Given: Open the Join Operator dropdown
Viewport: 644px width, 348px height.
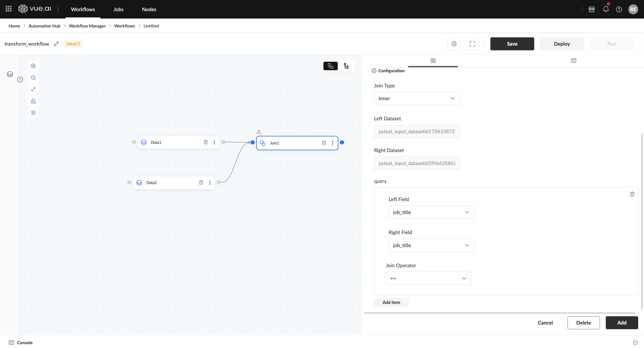Looking at the screenshot, I should pos(428,278).
